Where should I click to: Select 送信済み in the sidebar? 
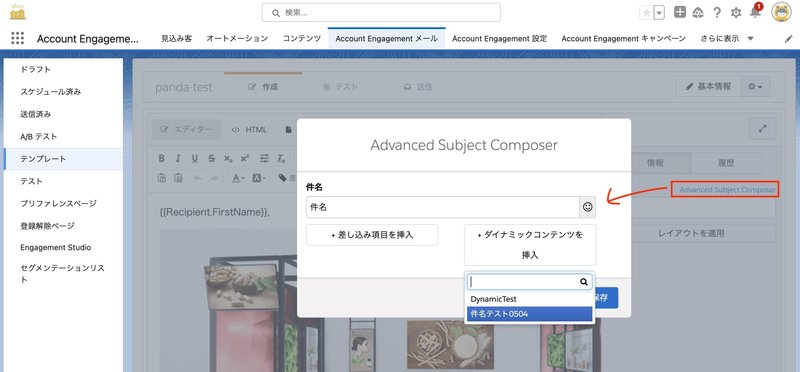point(63,114)
